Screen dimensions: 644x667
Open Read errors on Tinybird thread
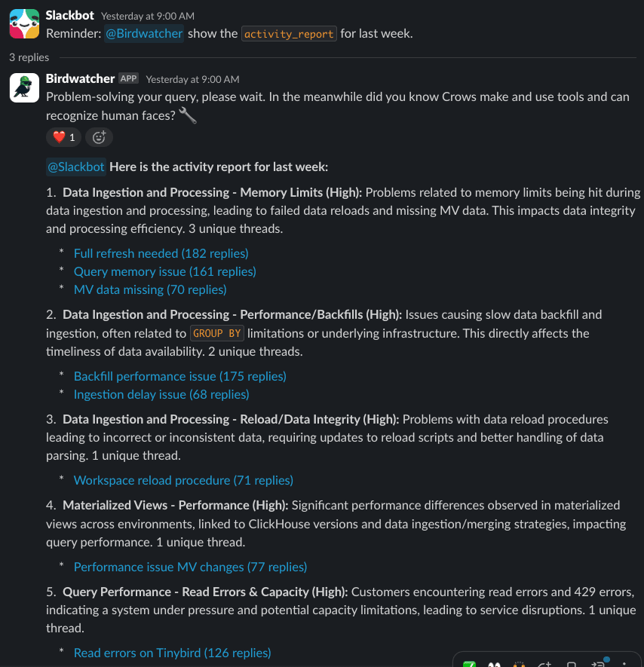(172, 653)
